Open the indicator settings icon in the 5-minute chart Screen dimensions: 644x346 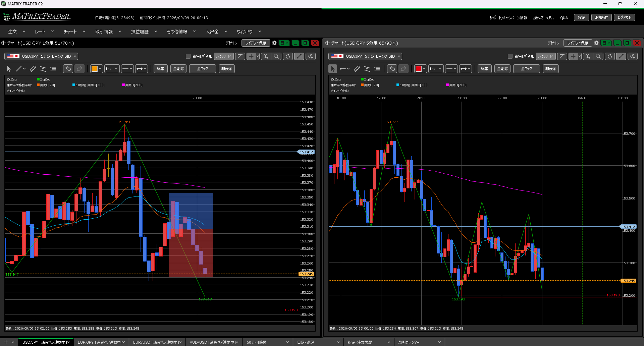coord(633,56)
